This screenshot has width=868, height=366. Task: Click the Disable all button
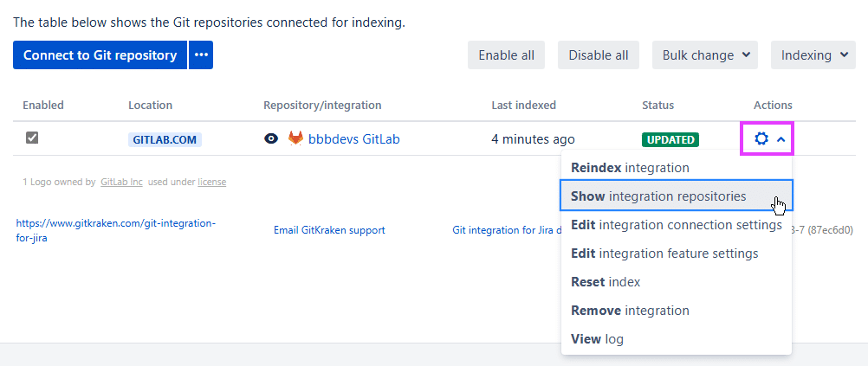click(598, 55)
